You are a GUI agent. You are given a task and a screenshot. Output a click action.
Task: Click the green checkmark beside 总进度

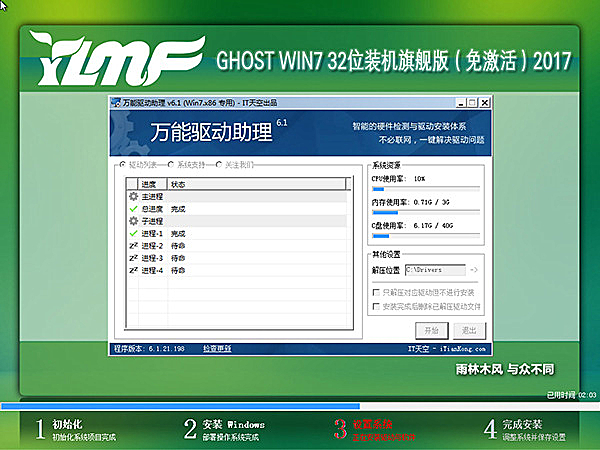(133, 209)
